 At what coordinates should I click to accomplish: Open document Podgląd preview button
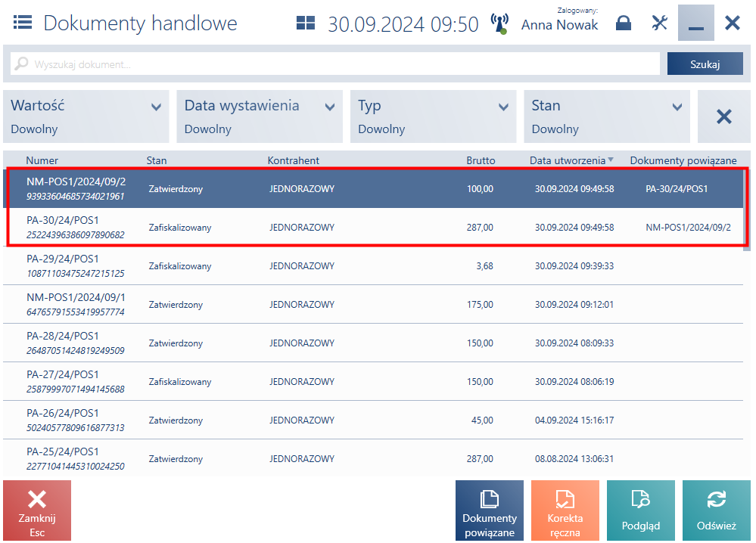[x=641, y=510]
